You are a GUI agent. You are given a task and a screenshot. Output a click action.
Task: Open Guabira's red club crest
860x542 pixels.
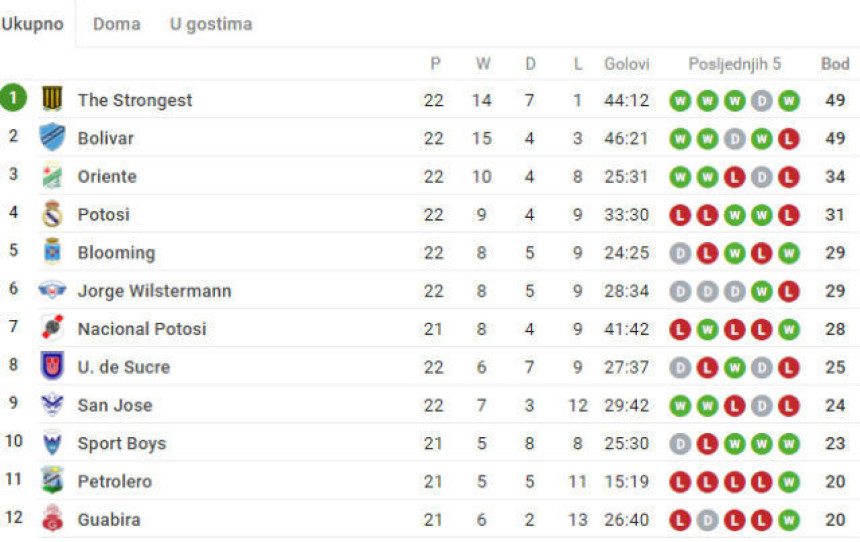point(53,519)
